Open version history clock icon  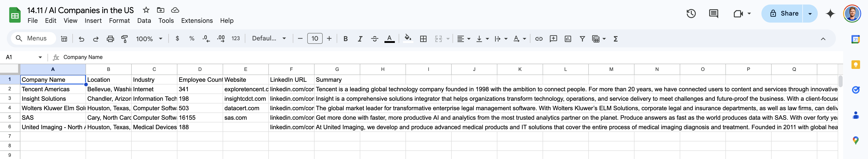coord(691,14)
